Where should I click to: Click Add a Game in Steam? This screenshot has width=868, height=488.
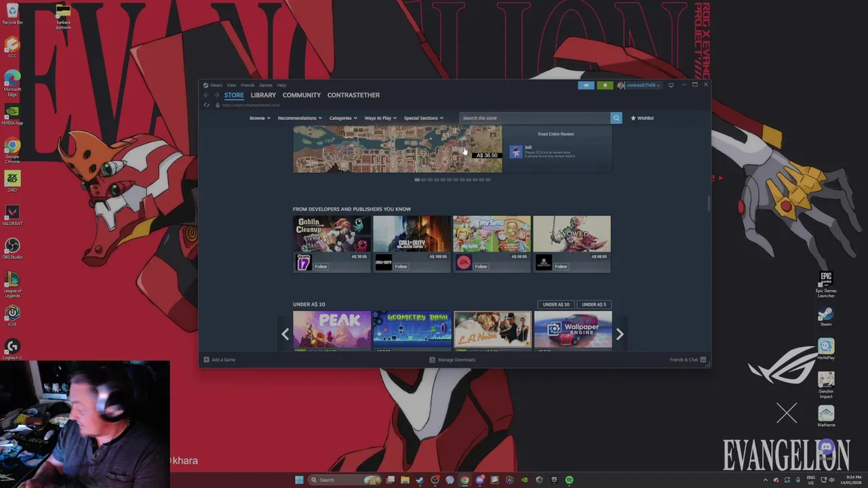(x=220, y=360)
